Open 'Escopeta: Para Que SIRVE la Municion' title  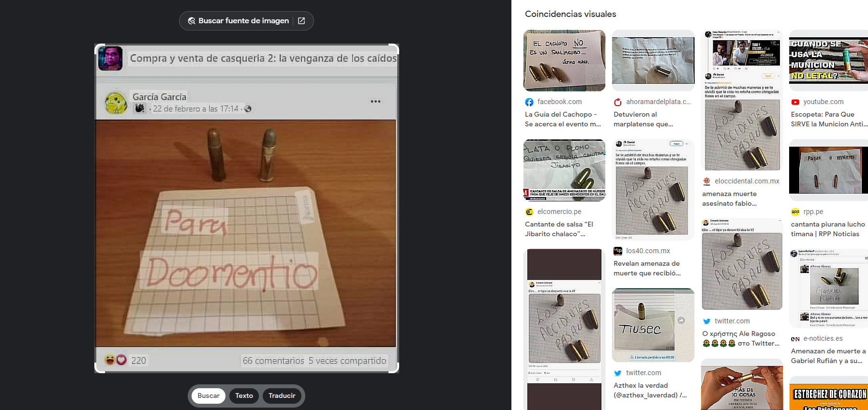(x=829, y=120)
